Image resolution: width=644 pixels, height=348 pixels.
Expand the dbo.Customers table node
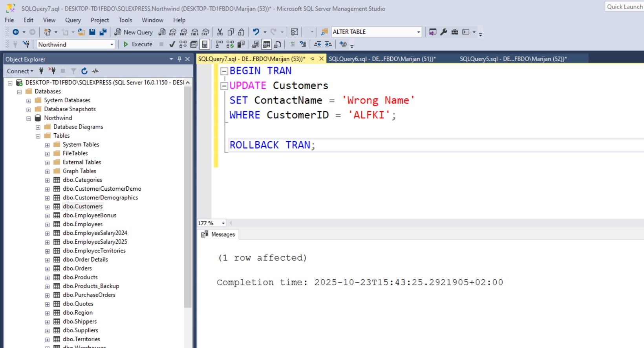pyautogui.click(x=47, y=207)
